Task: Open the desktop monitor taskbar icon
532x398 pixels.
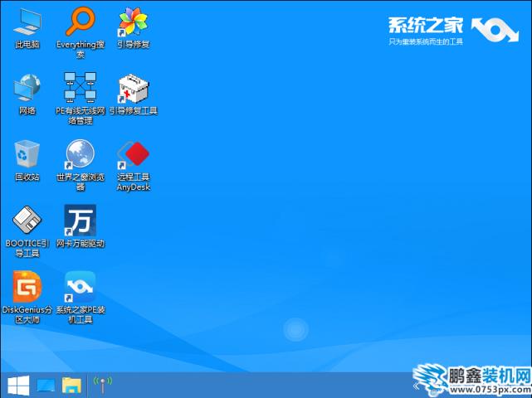Action: tap(46, 386)
